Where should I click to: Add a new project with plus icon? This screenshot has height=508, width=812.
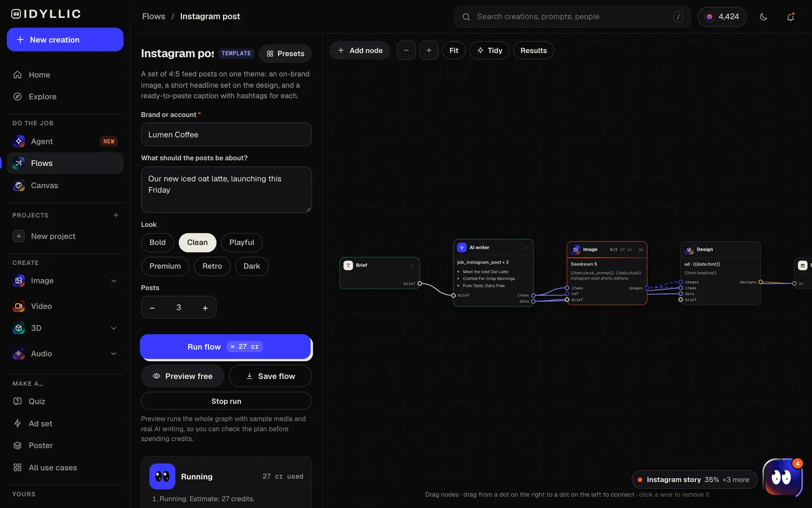116,215
